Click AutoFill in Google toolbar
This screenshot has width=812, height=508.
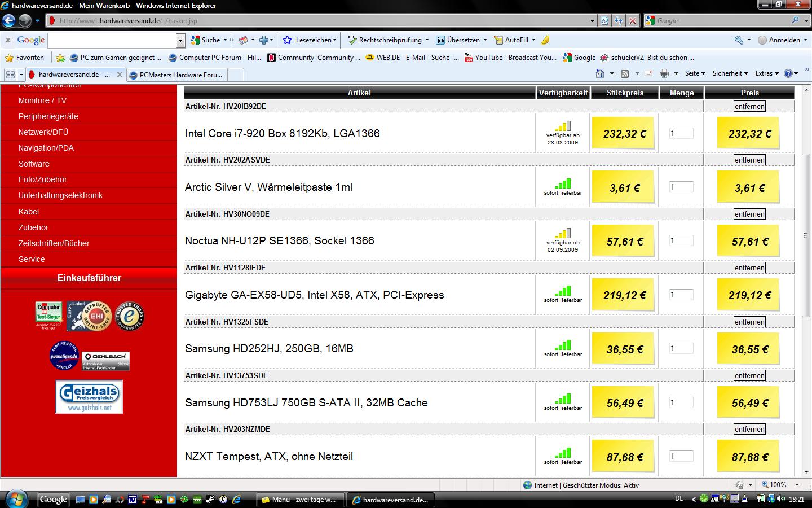click(x=511, y=40)
